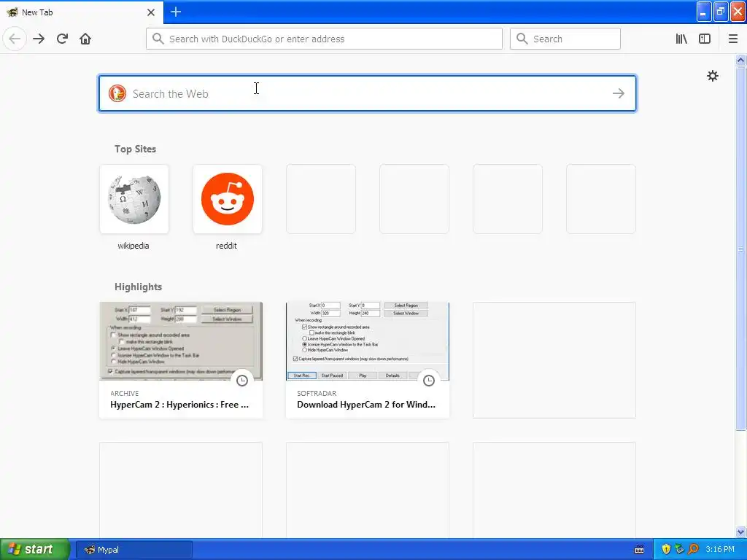Reload the current page
Screen dimensions: 747x560
click(x=62, y=39)
